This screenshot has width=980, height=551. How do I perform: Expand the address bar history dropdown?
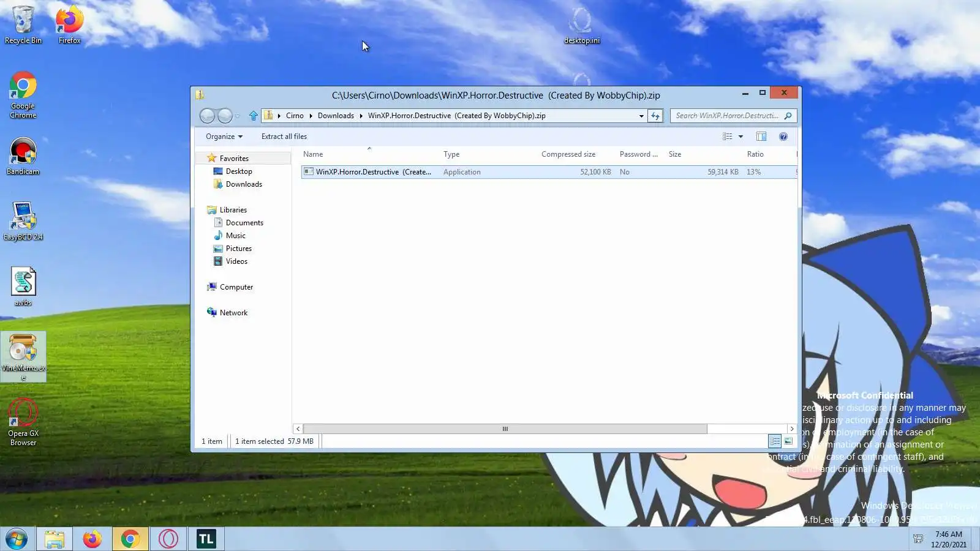[641, 116]
